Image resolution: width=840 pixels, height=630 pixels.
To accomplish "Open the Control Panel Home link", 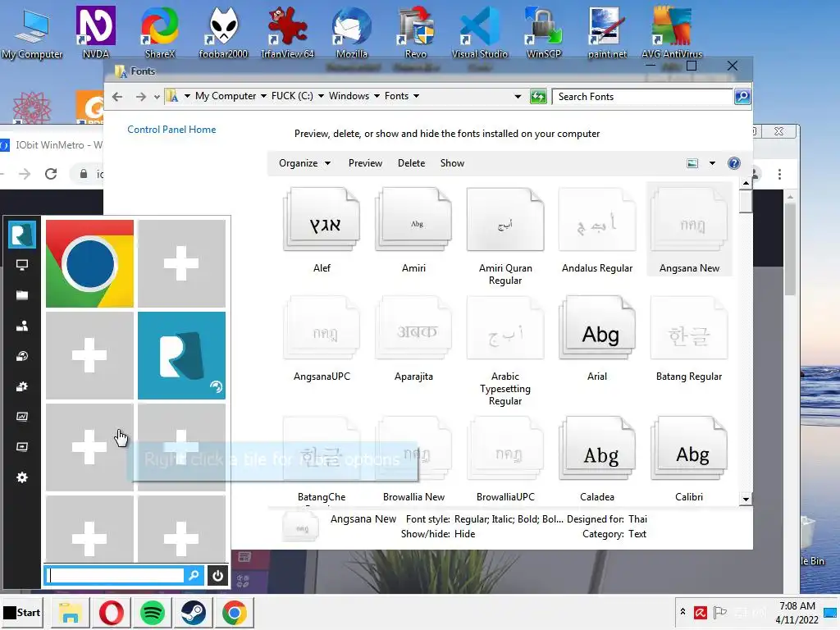I will click(x=171, y=130).
